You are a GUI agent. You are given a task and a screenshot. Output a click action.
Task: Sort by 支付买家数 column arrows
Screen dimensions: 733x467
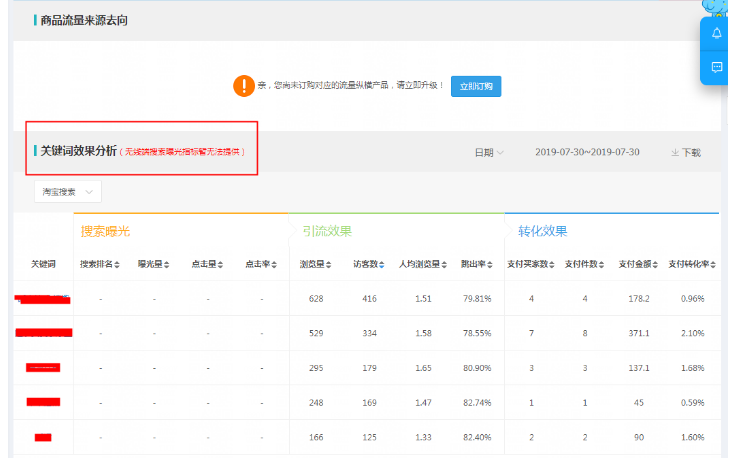[551, 265]
